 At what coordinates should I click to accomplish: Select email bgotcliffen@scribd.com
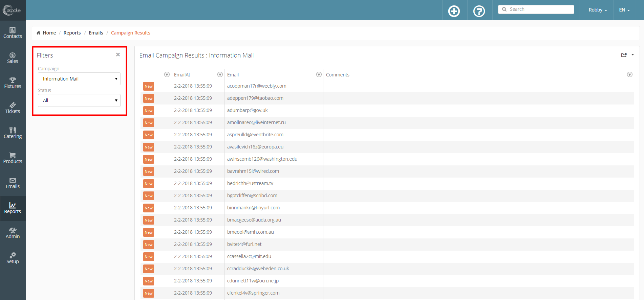[x=252, y=195]
